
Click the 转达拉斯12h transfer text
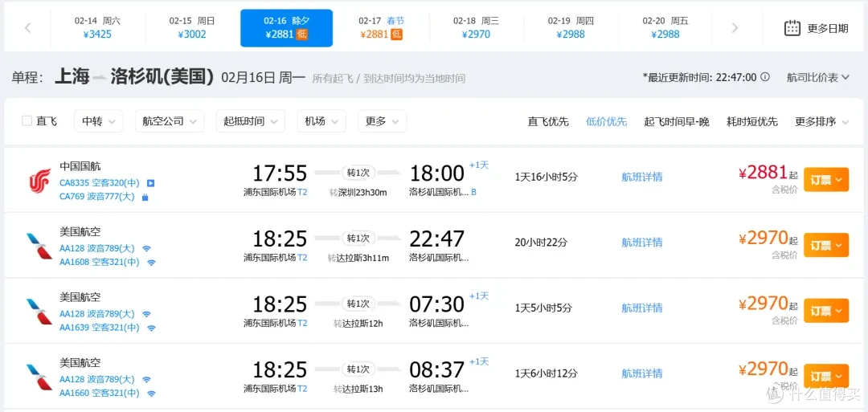pos(358,323)
